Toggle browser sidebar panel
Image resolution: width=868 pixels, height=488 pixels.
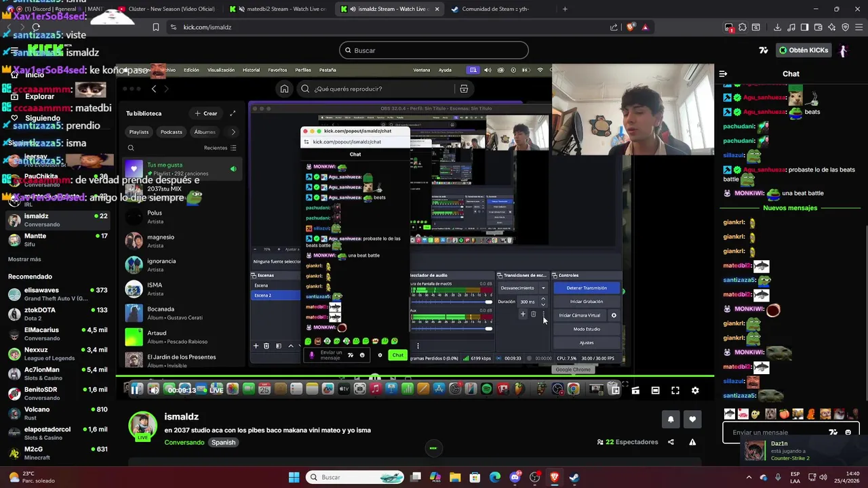point(804,27)
